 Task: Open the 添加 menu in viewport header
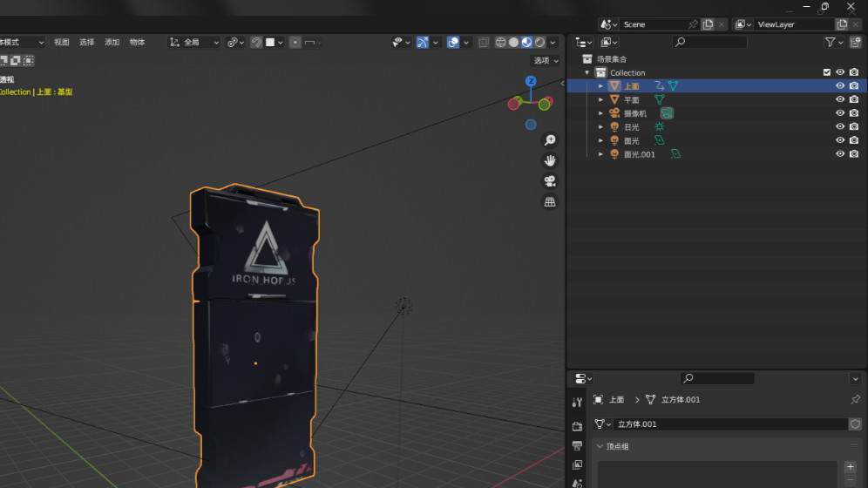[112, 42]
